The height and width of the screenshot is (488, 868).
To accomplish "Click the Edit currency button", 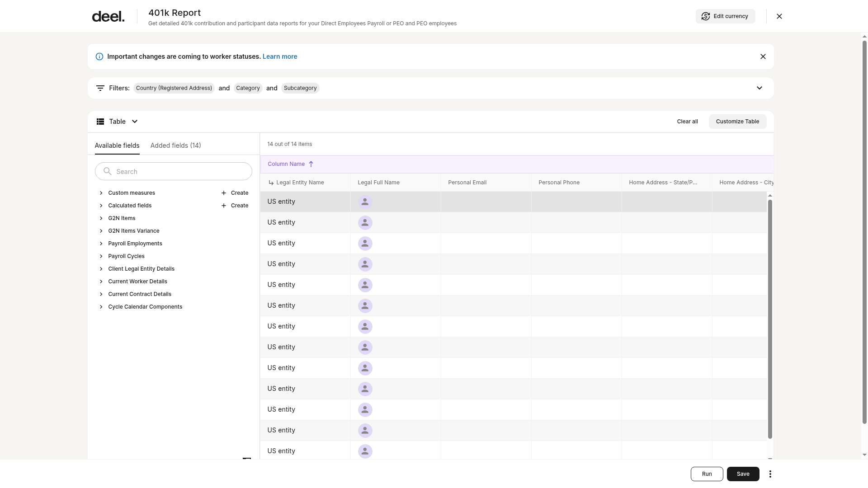I will (x=726, y=16).
